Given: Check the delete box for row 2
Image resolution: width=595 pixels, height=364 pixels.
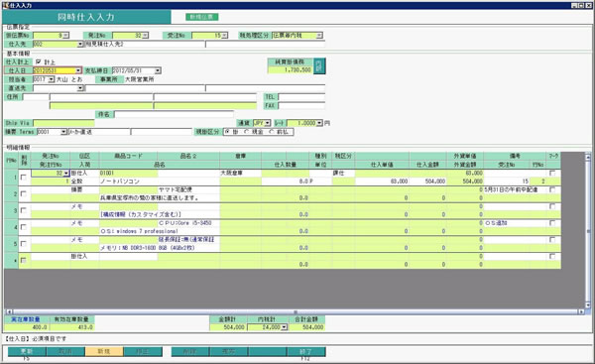Looking at the screenshot, I should tap(24, 194).
